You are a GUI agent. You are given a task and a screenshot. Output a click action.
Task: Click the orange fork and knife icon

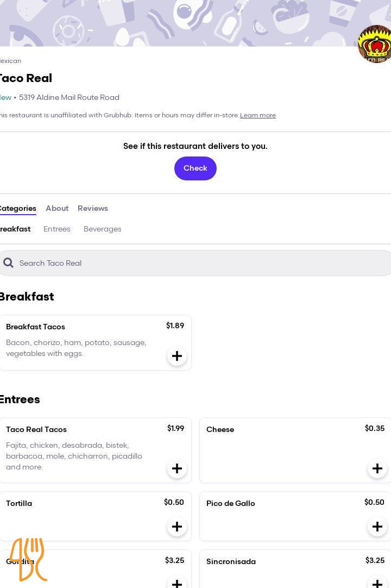coord(28,559)
